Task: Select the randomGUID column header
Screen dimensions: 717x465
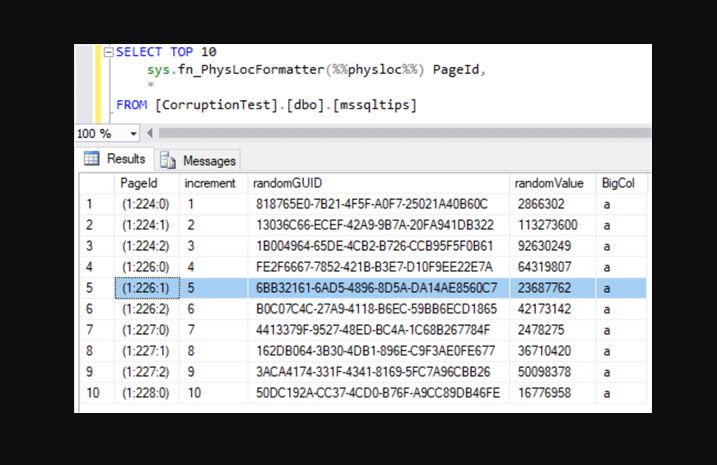Action: coord(378,183)
